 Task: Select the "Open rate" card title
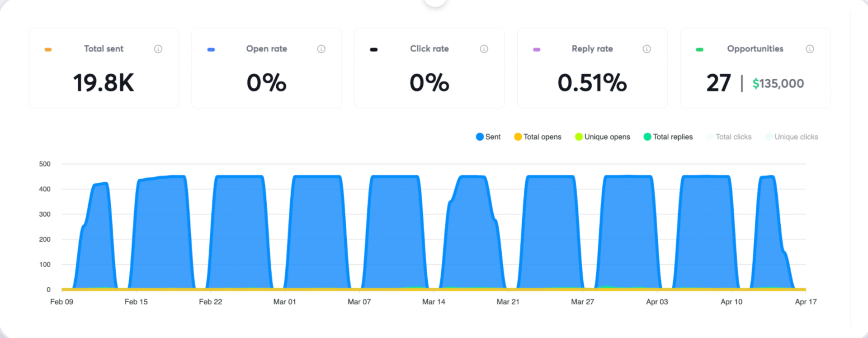267,49
